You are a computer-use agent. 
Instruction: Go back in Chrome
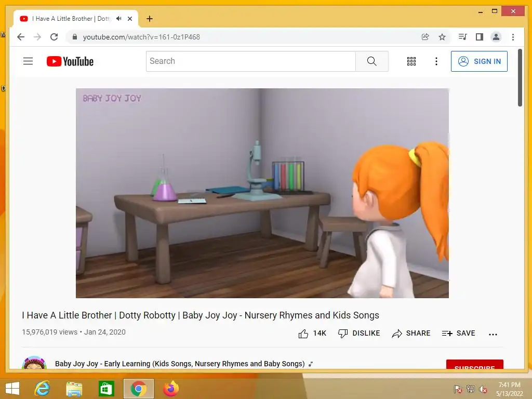(x=21, y=37)
